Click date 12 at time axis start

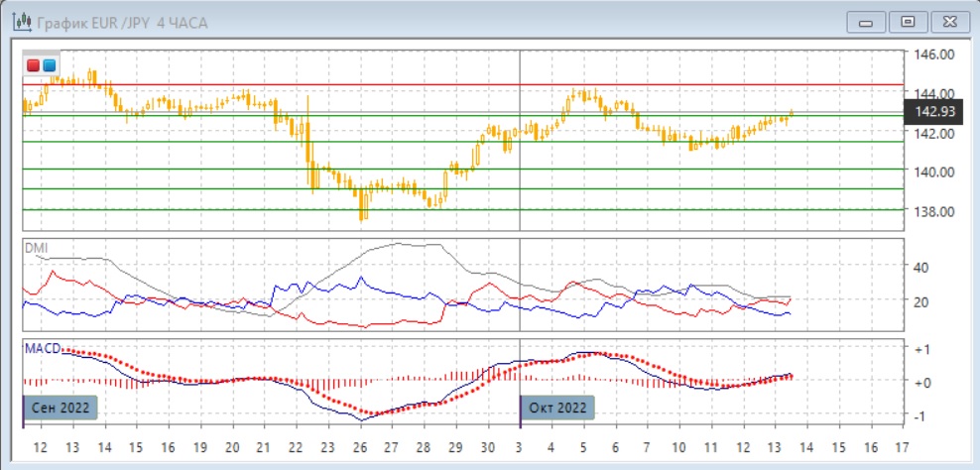pyautogui.click(x=40, y=446)
